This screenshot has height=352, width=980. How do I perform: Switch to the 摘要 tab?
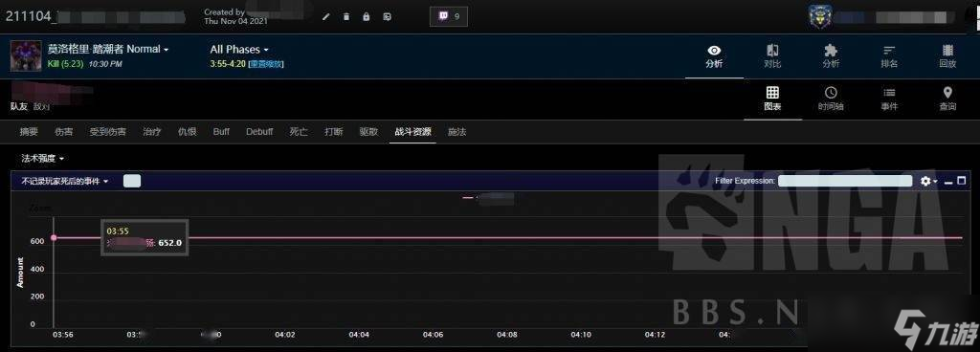29,132
